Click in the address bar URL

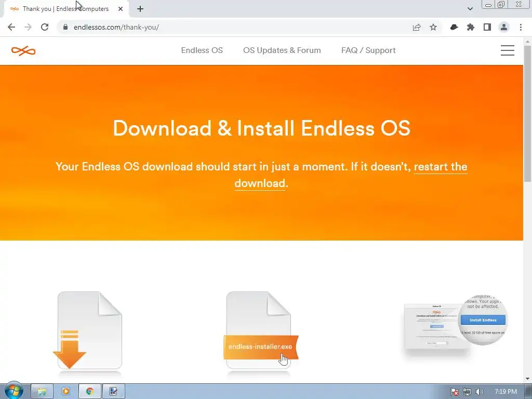click(116, 27)
